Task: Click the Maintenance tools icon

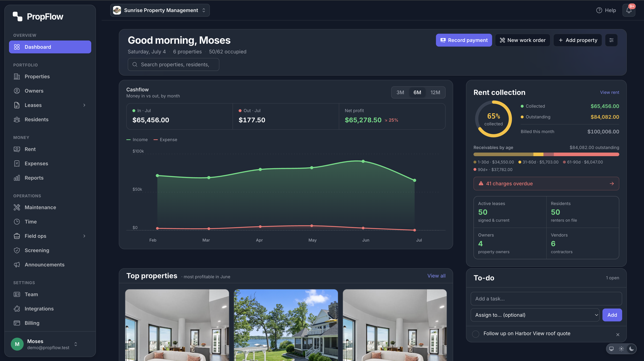Action: tap(17, 207)
